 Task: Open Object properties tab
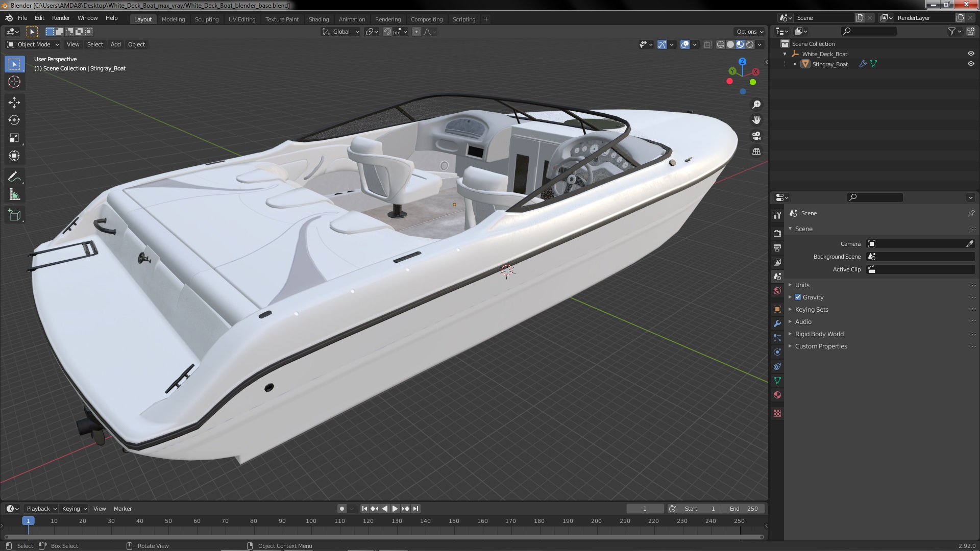777,309
